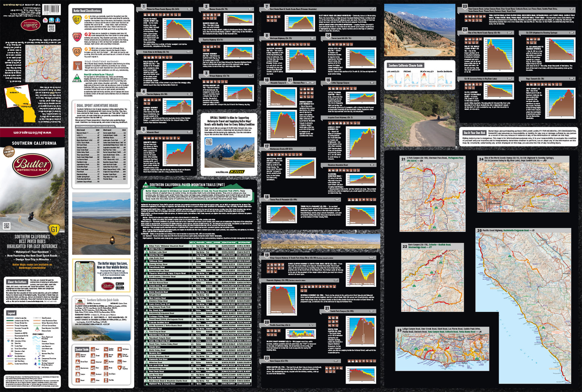Screen dimensions: 582x392
Task: Open the Palms-to-Pines elevation profile chart
Action: [x=178, y=29]
